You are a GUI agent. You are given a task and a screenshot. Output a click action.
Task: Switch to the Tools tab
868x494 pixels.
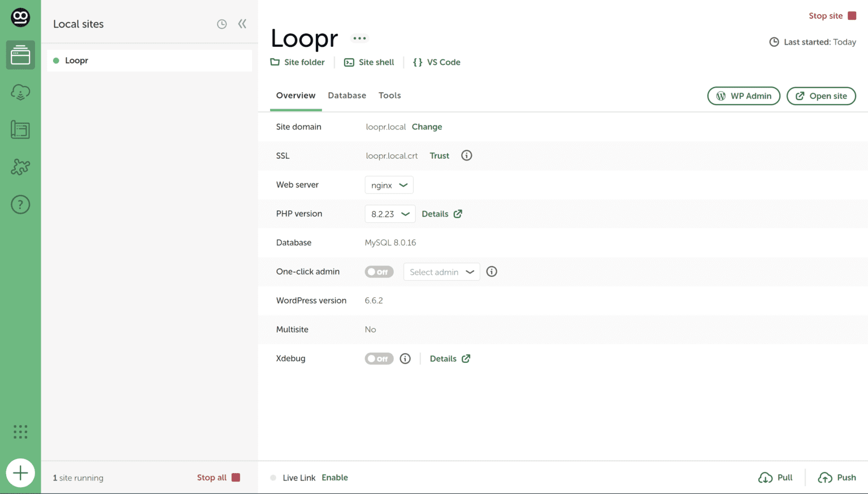pyautogui.click(x=389, y=96)
